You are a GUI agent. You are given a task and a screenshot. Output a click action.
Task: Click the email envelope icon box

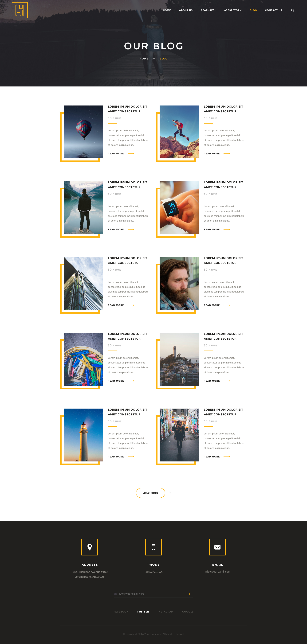(x=217, y=547)
